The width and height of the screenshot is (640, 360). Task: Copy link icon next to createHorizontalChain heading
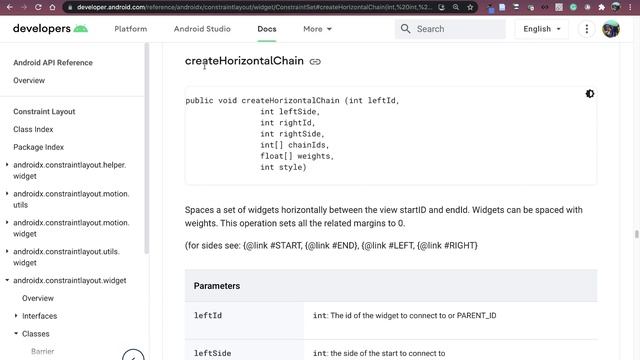[315, 62]
